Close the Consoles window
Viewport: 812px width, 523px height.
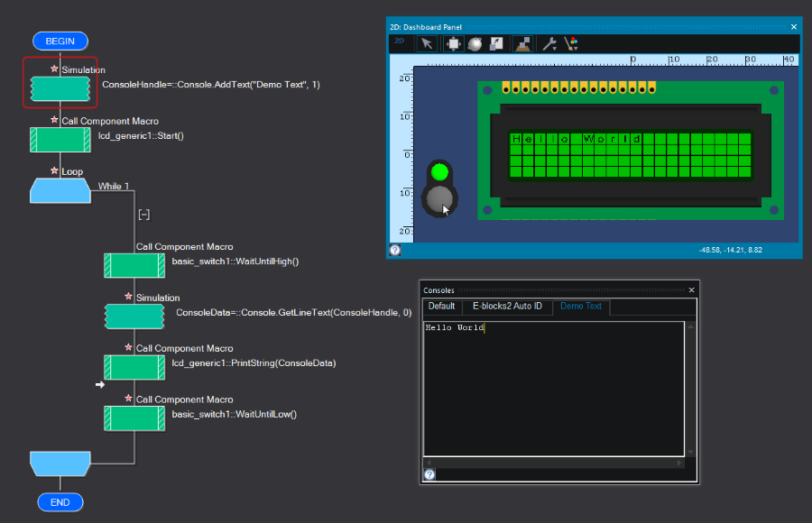click(x=691, y=290)
